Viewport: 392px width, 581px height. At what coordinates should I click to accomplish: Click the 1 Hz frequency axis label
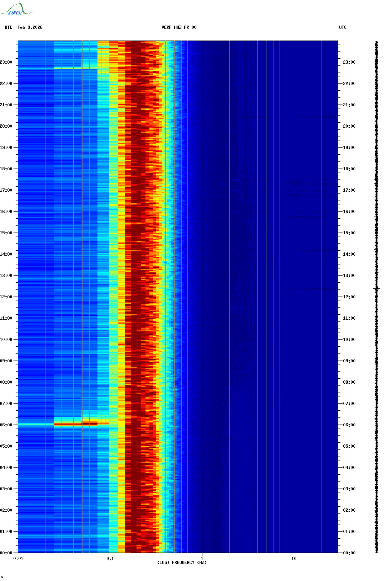202,559
